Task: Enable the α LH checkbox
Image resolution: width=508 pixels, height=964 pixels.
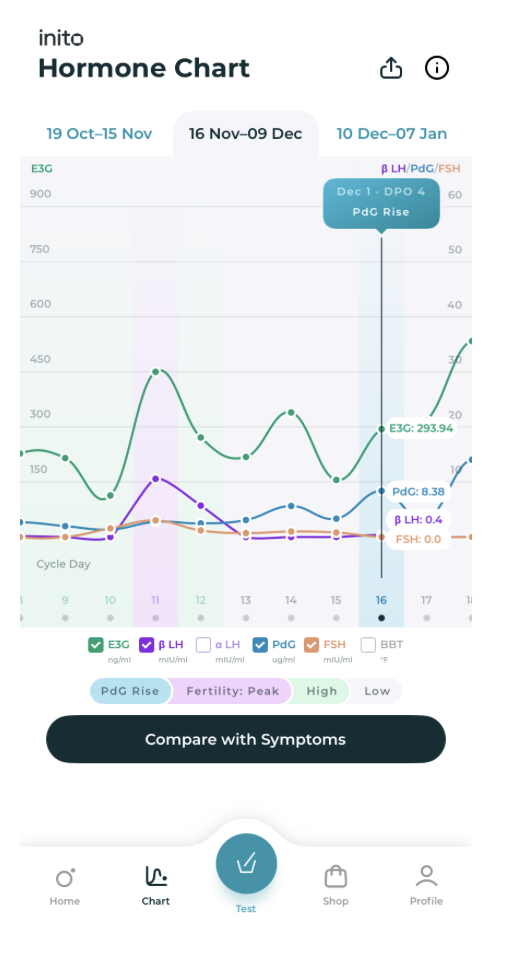Action: click(x=204, y=645)
